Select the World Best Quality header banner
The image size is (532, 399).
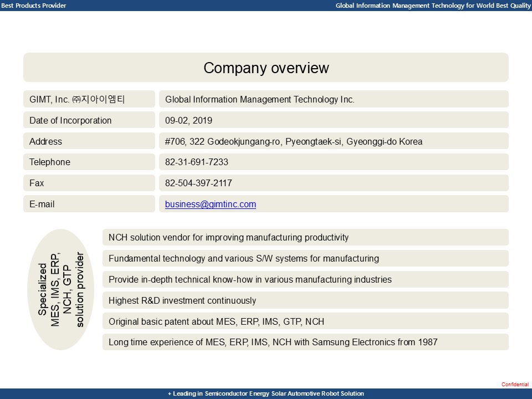(432, 6)
